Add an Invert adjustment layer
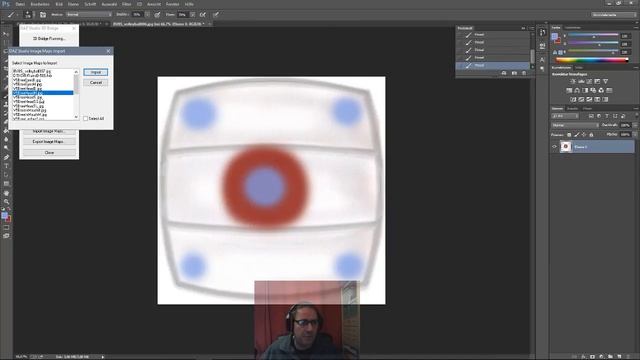Screen dimensions: 640x360 pyautogui.click(x=573, y=99)
